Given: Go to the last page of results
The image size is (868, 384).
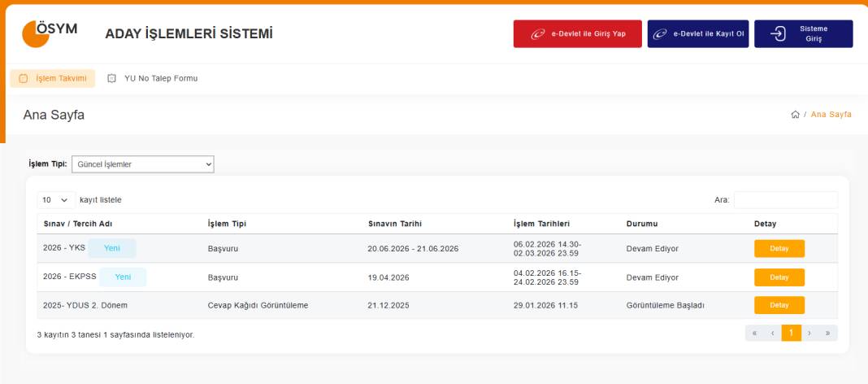Looking at the screenshot, I should 827,333.
